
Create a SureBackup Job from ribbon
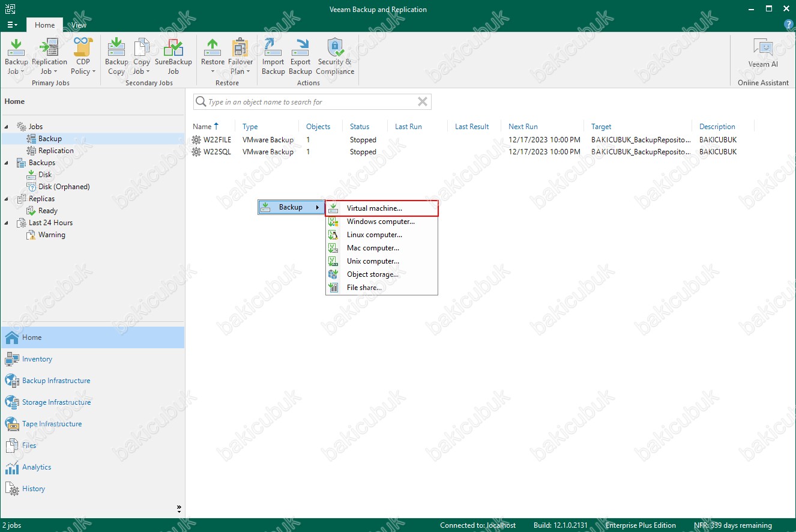tap(173, 56)
